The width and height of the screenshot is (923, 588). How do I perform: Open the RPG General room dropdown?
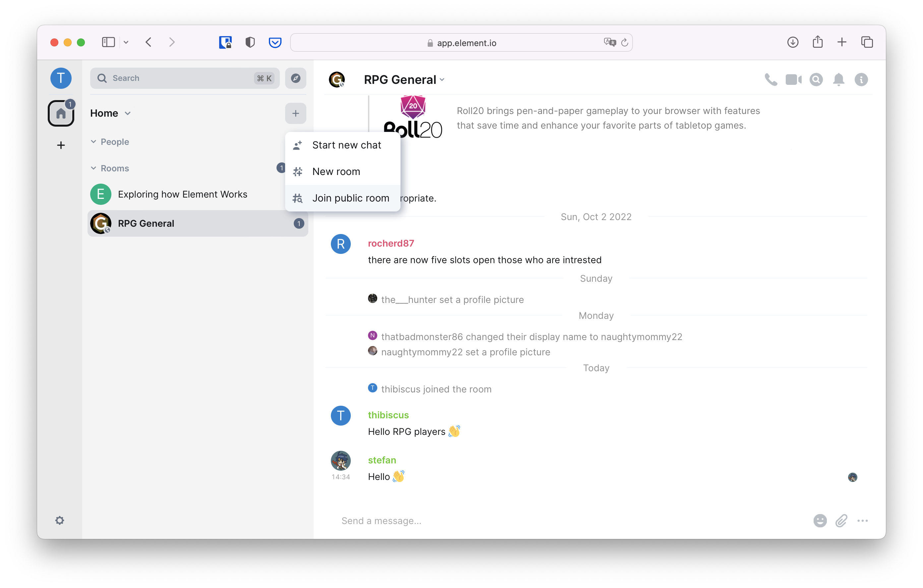pos(443,80)
